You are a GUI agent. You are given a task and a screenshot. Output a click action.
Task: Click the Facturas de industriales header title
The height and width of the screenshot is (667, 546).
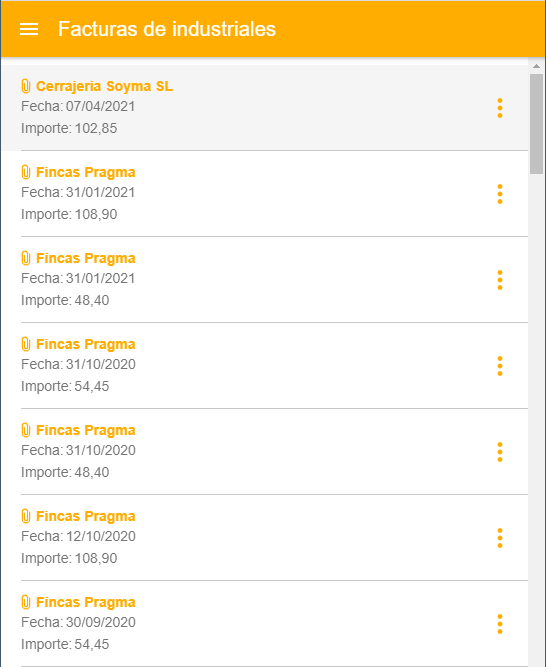click(167, 29)
